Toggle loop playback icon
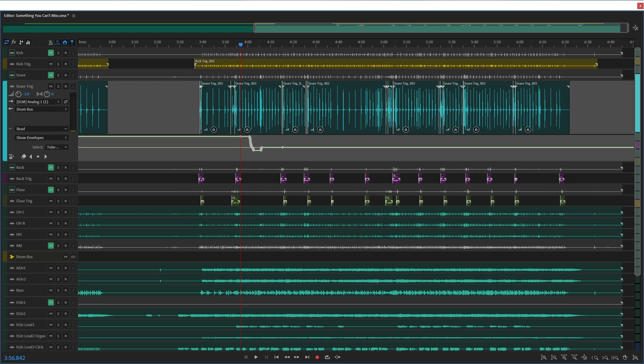The height and width of the screenshot is (364, 644). [327, 357]
